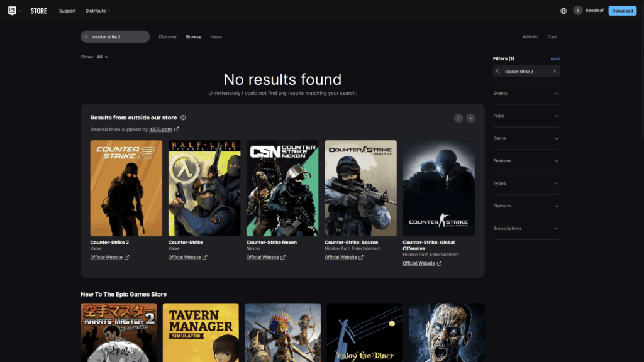Expand the Subscriptions filter

coord(526,229)
